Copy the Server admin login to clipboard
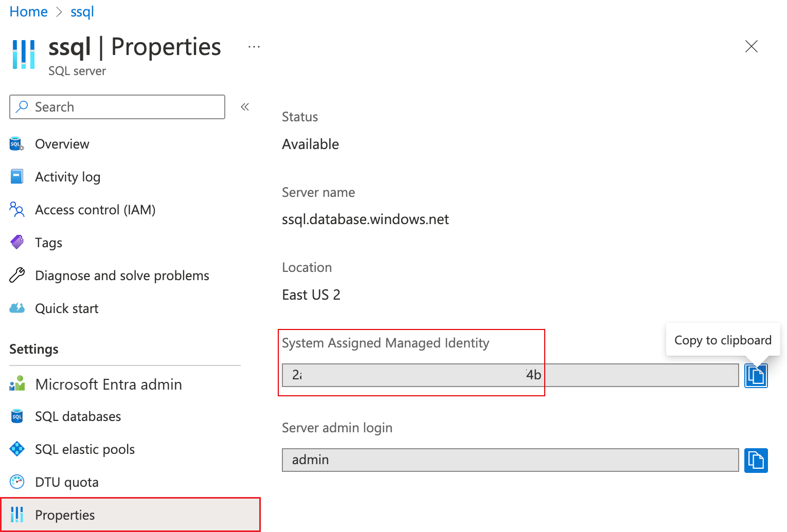This screenshot has height=532, width=787. coord(756,460)
